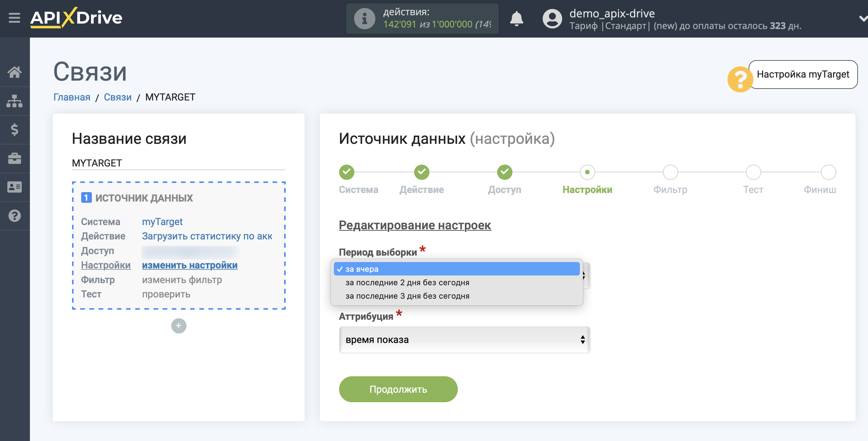Open the help question icon in the sidebar
Viewport: 868px width, 441px height.
click(14, 216)
